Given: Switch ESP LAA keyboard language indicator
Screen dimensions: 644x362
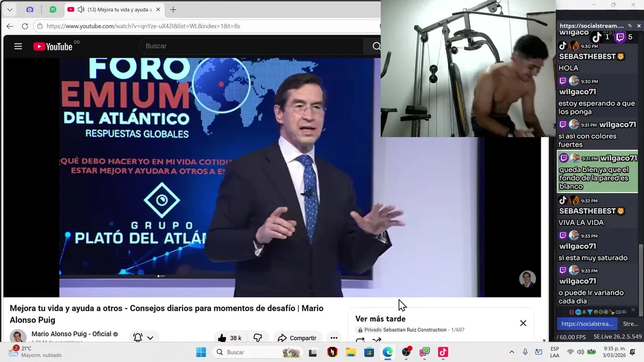Looking at the screenshot, I should pos(554,352).
